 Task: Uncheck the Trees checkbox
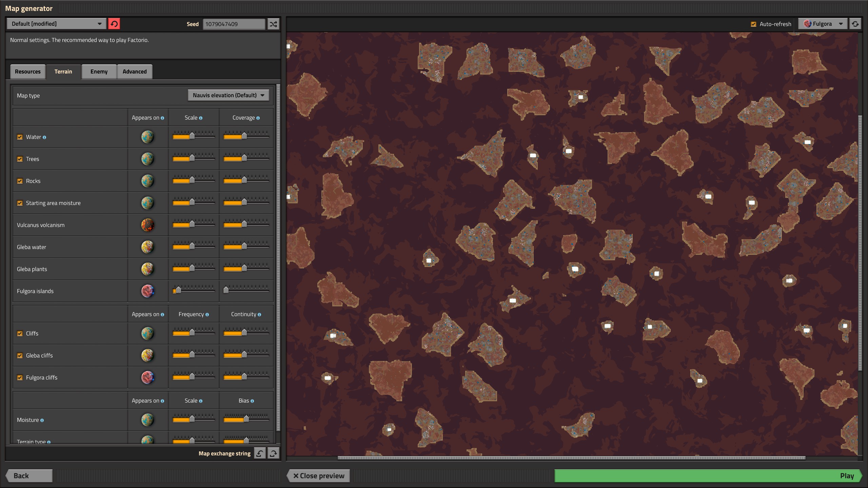[x=20, y=159]
